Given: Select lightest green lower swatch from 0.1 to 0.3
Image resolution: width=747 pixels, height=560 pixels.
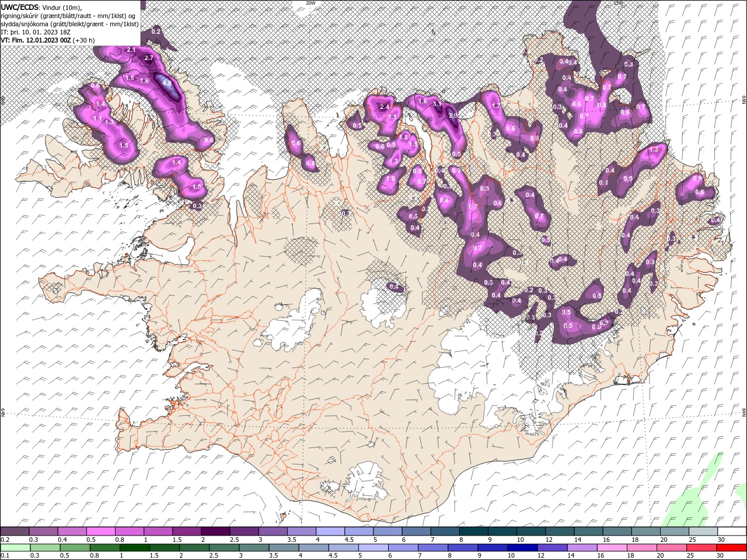Looking at the screenshot, I should [x=15, y=548].
